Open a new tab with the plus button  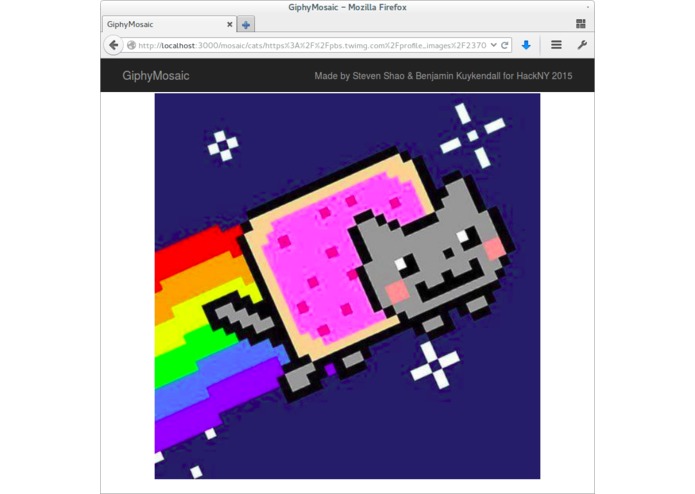click(246, 25)
